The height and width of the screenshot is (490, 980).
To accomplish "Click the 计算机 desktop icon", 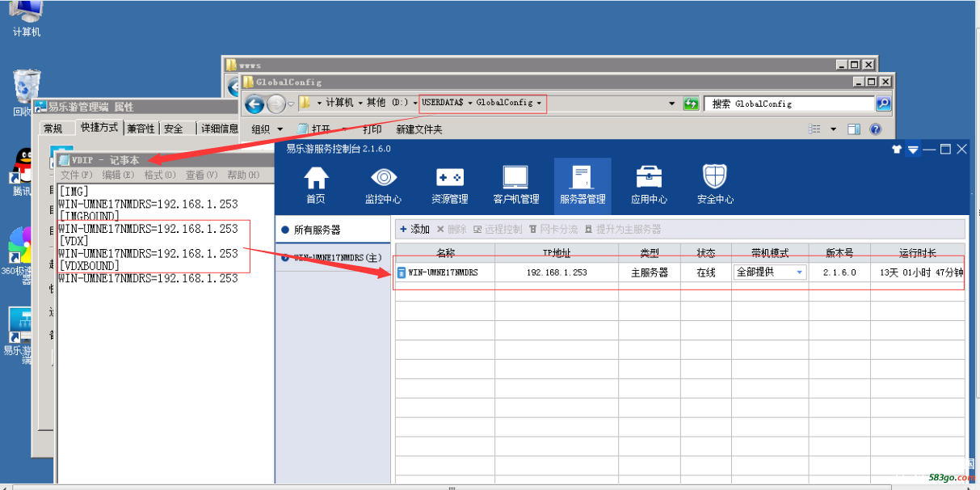I will click(x=27, y=19).
